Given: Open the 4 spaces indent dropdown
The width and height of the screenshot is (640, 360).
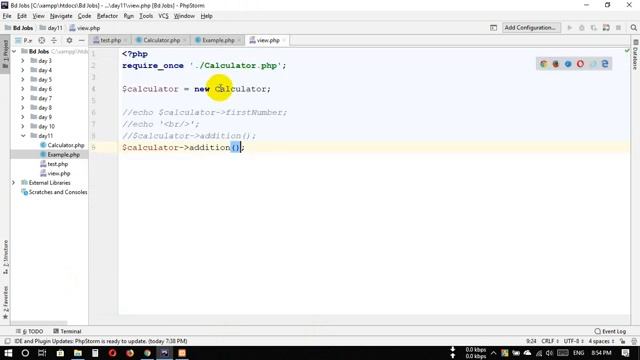Looking at the screenshot, I should pos(602,341).
